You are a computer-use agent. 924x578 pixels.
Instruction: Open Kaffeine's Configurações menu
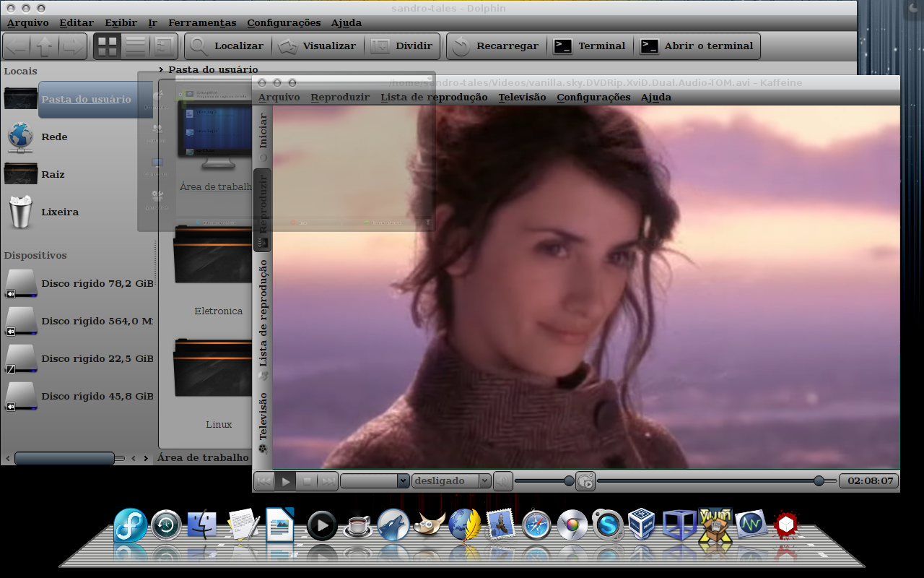click(x=593, y=97)
